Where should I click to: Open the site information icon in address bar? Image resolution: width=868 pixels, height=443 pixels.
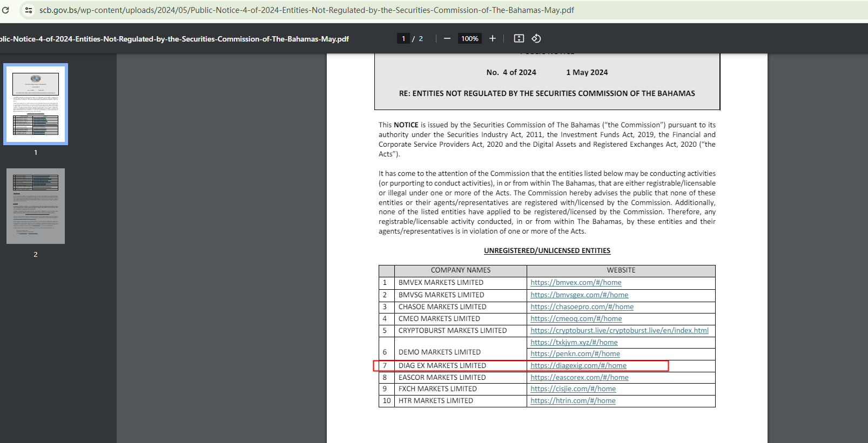29,10
